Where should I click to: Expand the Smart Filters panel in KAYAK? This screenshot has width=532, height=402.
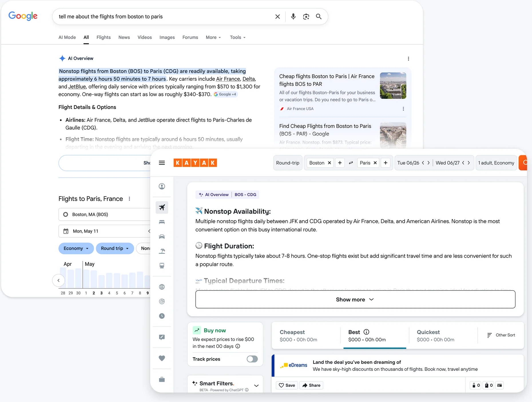(256, 385)
